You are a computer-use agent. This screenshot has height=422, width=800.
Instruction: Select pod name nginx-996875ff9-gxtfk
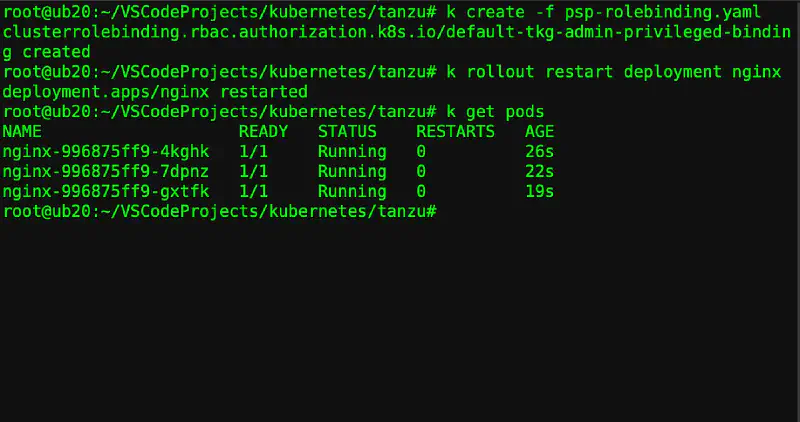point(106,191)
